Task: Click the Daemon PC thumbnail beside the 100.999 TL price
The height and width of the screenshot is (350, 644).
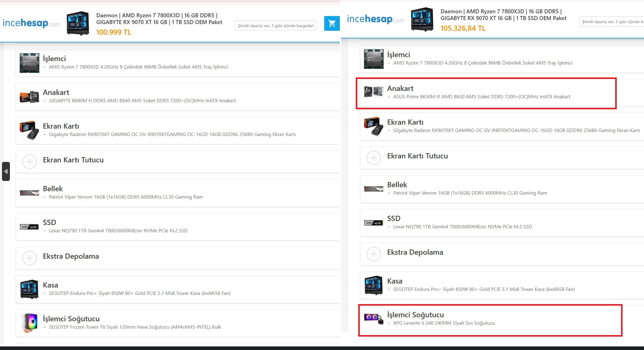Action: [x=78, y=23]
